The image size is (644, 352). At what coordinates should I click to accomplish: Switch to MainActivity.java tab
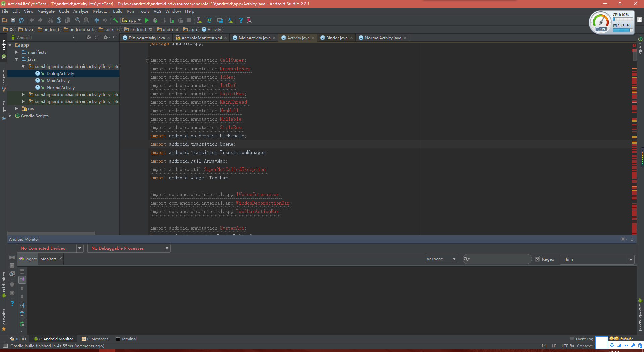coord(254,38)
